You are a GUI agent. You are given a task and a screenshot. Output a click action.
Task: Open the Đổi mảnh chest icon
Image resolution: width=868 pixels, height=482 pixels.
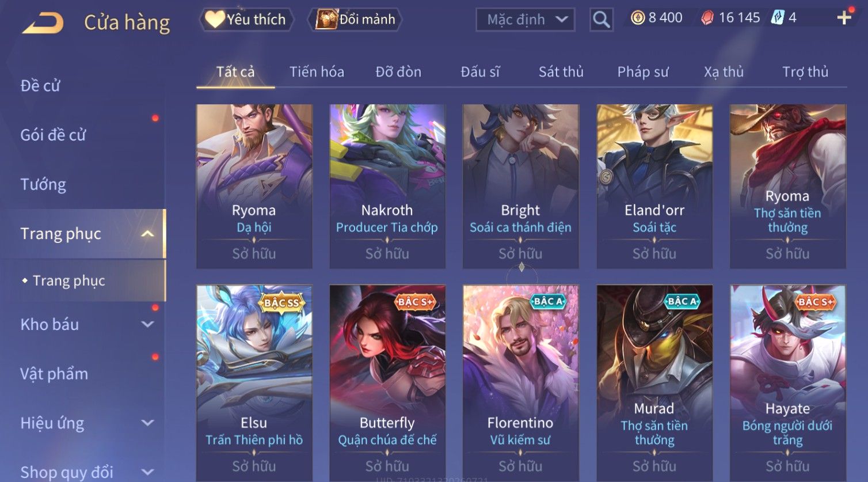pos(326,19)
